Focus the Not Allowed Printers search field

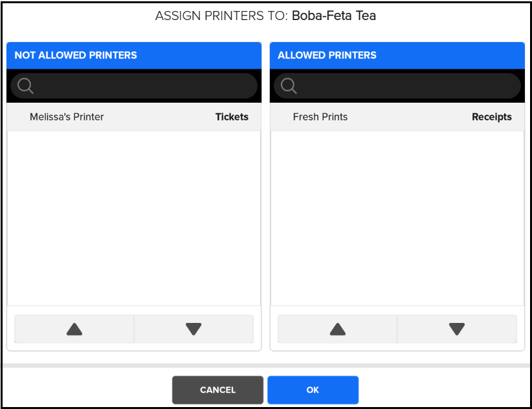(142, 86)
